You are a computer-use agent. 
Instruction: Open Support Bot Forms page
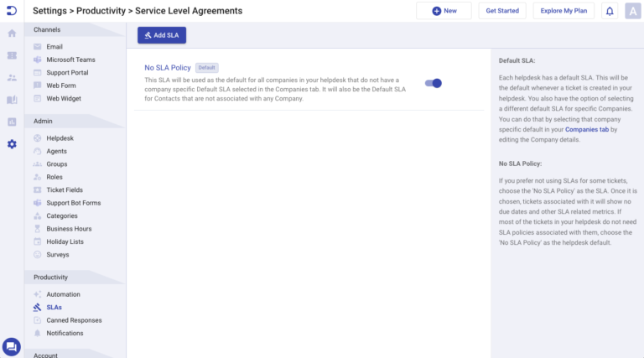(x=74, y=203)
